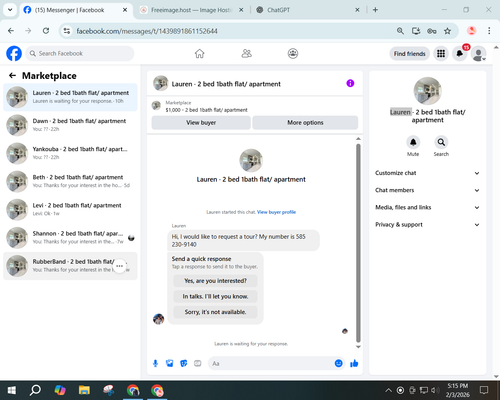Open the Windows notification center icon
This screenshot has width=500, height=400.
click(x=484, y=390)
